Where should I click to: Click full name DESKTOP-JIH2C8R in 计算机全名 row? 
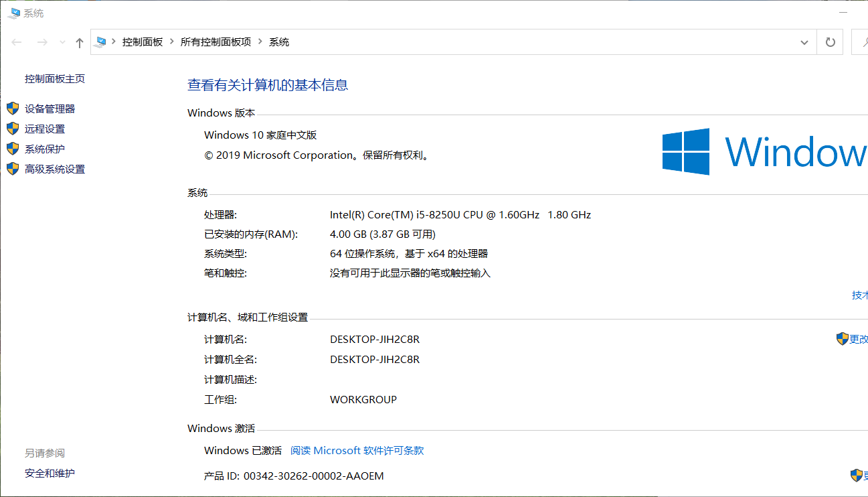[x=375, y=359]
